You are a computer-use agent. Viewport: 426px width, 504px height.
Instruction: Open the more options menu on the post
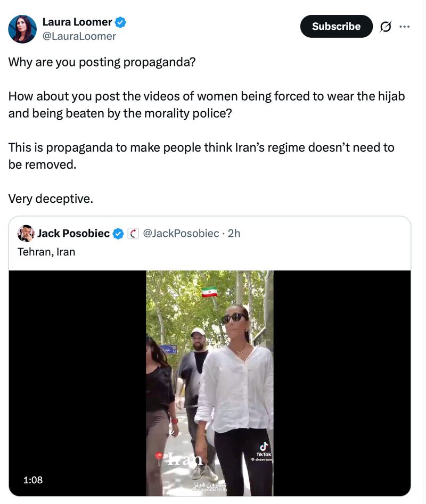(x=404, y=26)
